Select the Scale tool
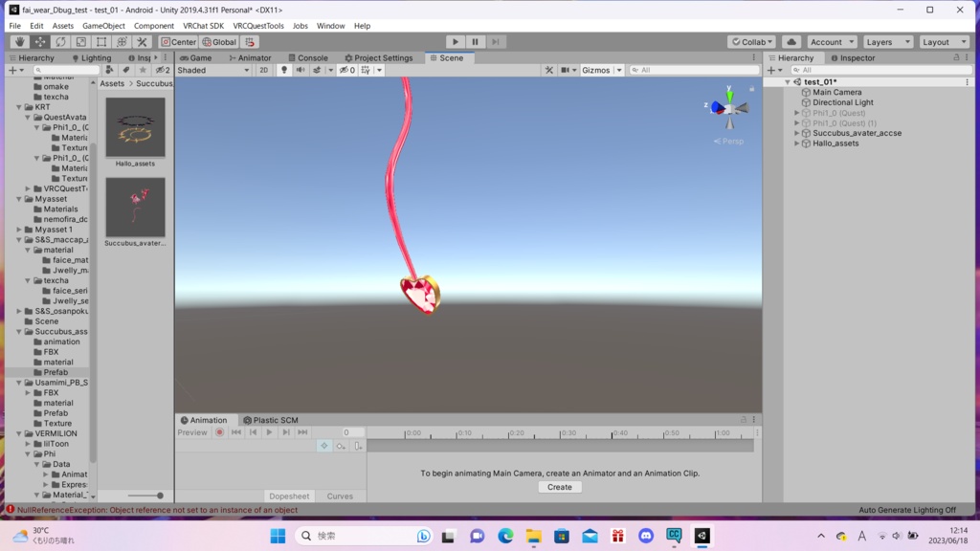Viewport: 980px width, 551px height. click(81, 42)
